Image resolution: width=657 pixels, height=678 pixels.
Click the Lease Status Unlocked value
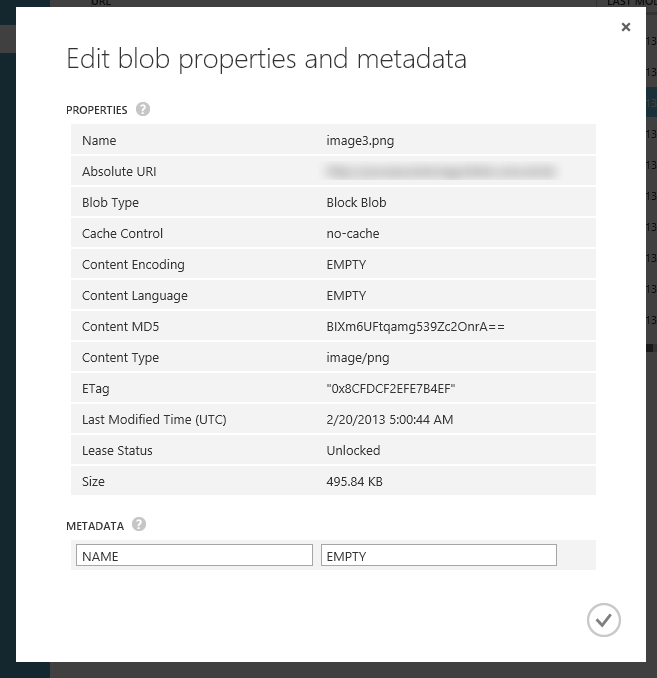click(353, 451)
